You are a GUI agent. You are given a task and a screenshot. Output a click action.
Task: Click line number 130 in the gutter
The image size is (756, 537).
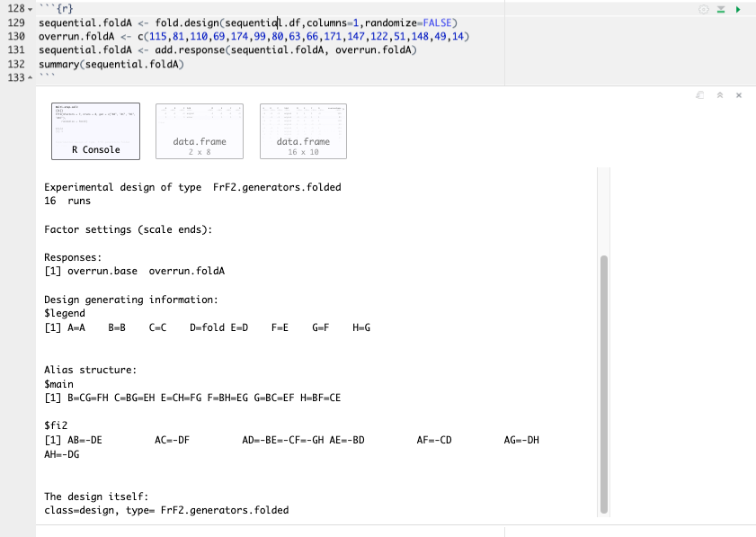pyautogui.click(x=15, y=36)
